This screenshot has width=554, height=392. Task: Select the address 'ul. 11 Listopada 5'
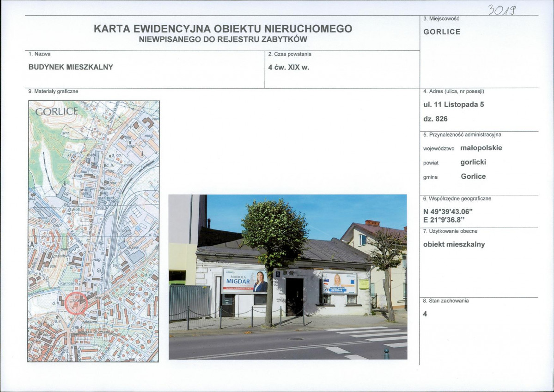tap(454, 104)
